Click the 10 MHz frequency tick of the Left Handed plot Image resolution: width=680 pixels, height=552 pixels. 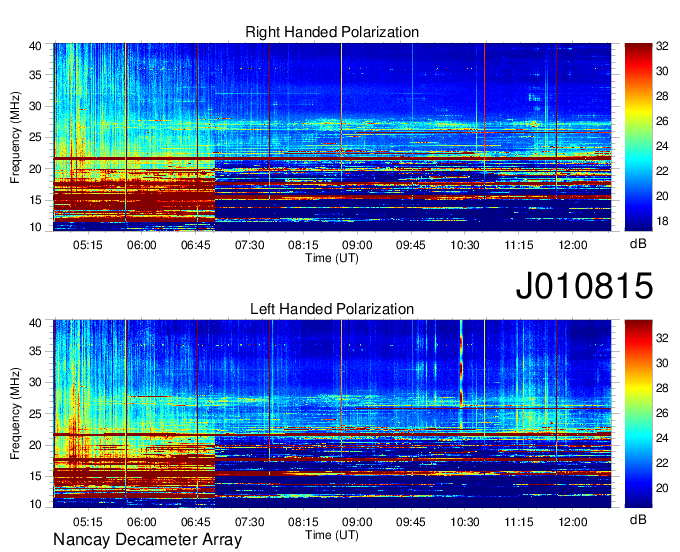tap(36, 504)
